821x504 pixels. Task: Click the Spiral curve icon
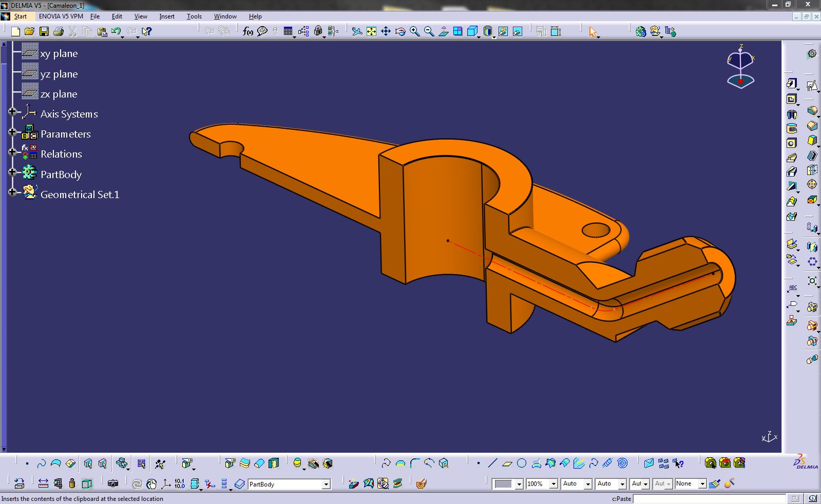(x=622, y=463)
